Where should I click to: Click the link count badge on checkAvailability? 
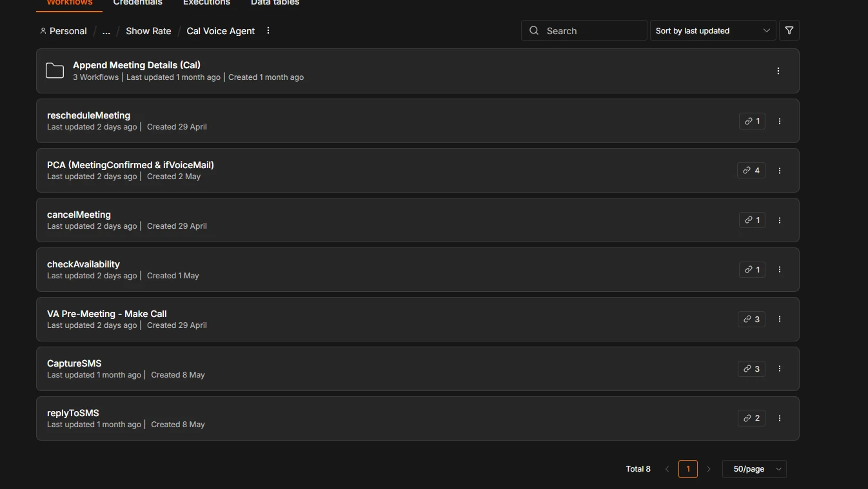752,270
